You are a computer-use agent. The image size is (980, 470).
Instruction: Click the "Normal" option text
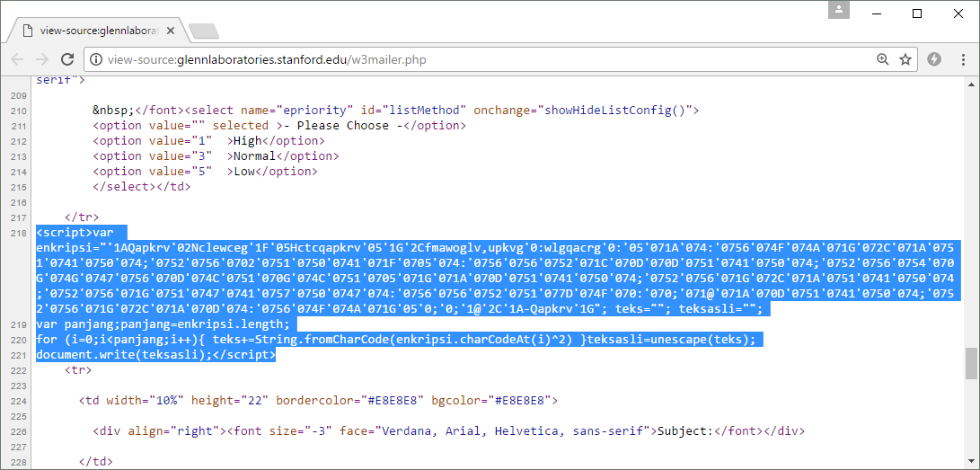click(x=254, y=155)
